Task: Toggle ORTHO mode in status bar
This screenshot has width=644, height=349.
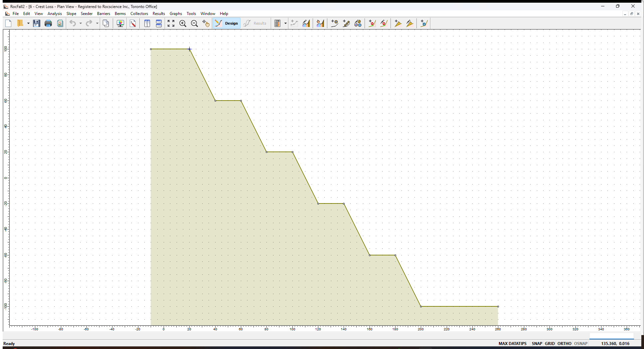Action: tap(564, 343)
